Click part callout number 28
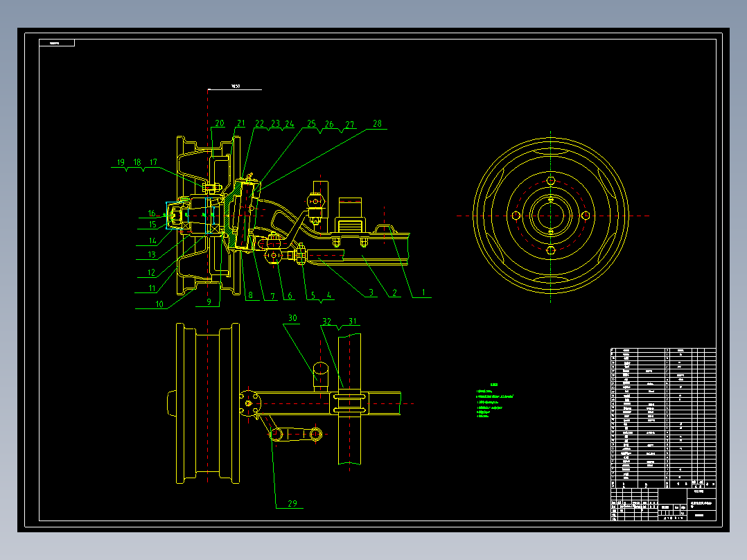The image size is (747, 560). [377, 123]
